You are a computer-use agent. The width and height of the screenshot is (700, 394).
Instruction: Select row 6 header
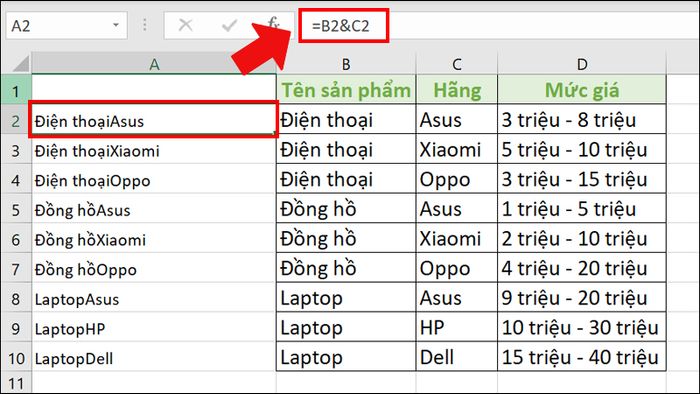16,238
